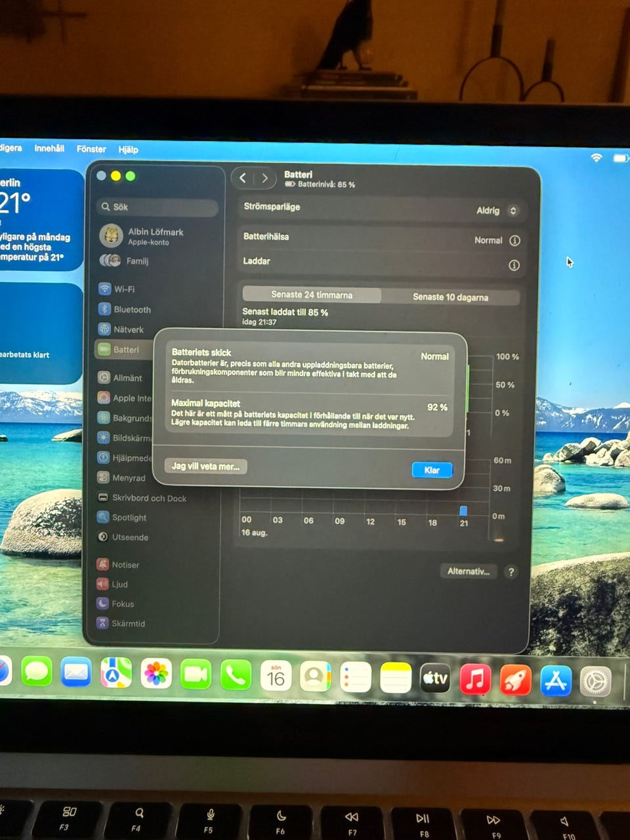This screenshot has height=840, width=630.
Task: Open Strömsparläge dropdown set to Aldrig
Action: pyautogui.click(x=497, y=211)
